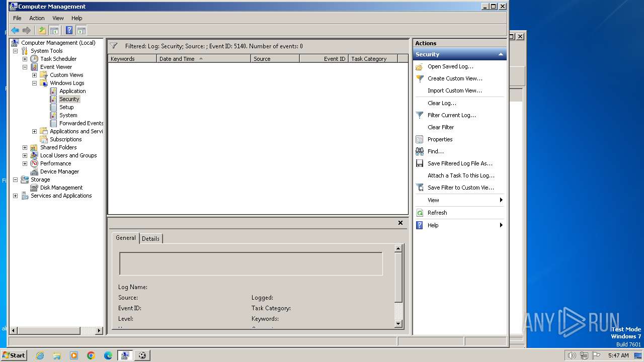Sort events by Event ID column
Image resolution: width=644 pixels, height=362 pixels.
tap(324, 59)
